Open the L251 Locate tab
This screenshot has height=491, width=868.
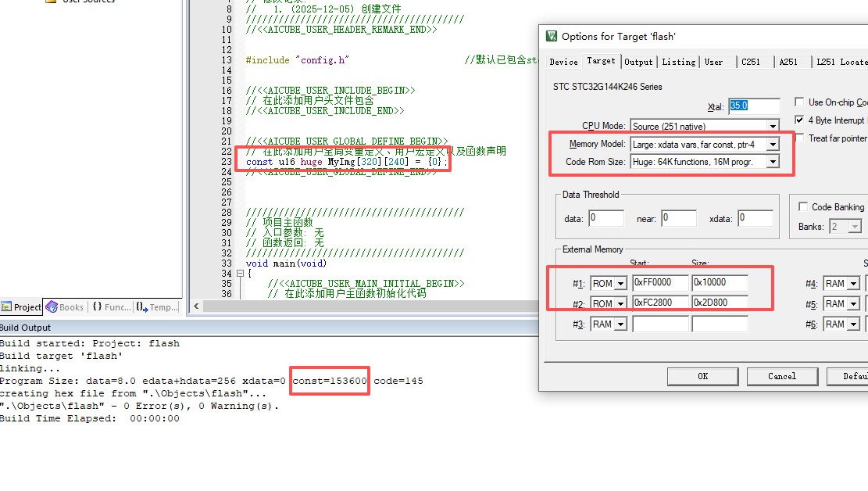[841, 62]
